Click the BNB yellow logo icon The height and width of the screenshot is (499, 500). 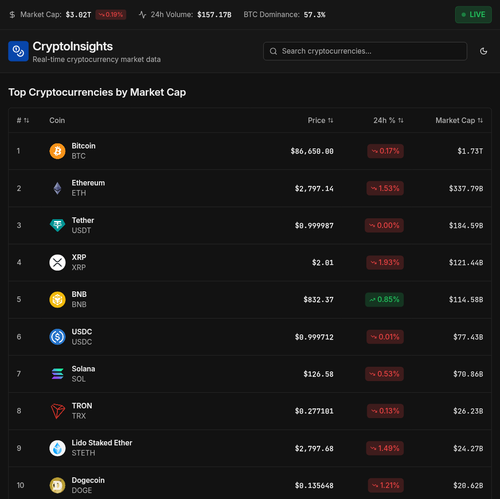point(57,299)
